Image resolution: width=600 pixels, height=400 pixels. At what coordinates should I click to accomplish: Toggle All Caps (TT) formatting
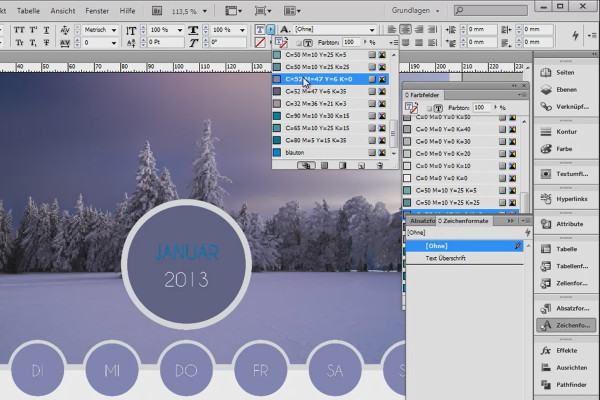tap(19, 30)
